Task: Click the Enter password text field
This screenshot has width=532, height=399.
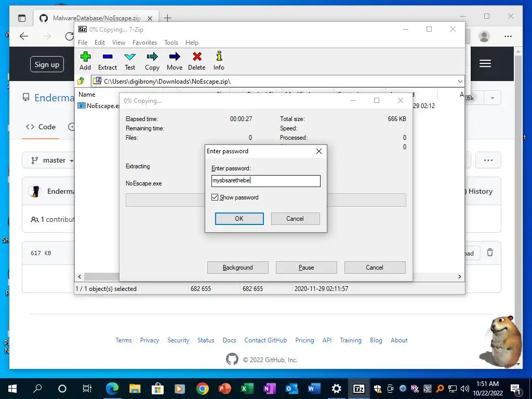Action: (x=265, y=181)
